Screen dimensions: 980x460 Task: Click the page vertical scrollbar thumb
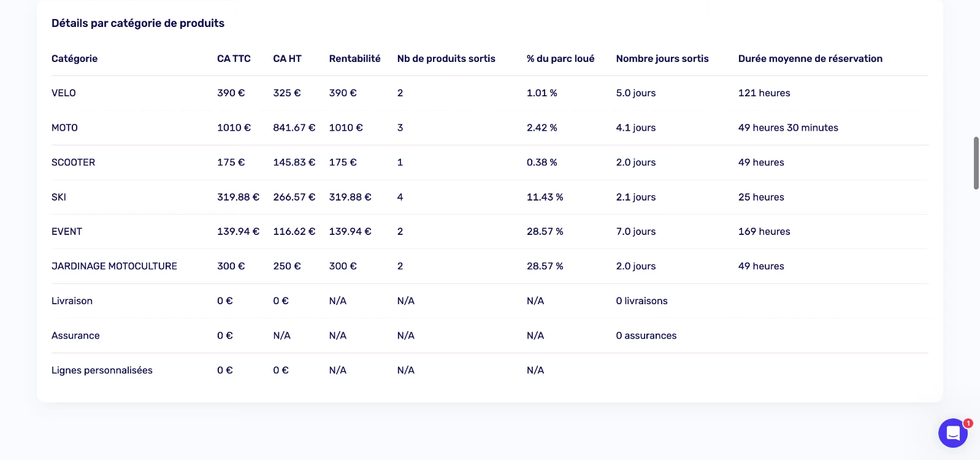[x=976, y=163]
